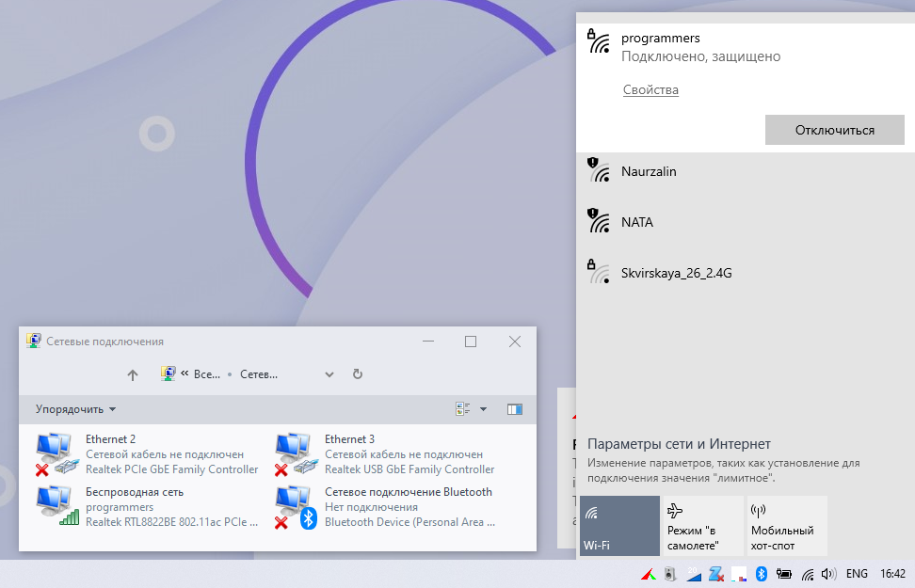915x588 pixels.
Task: Select the Ethernet 2 adapter icon
Action: coord(56,454)
